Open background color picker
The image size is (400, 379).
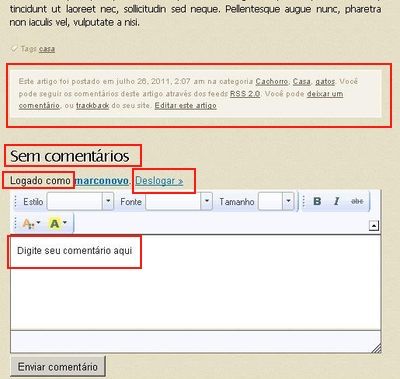(x=58, y=223)
